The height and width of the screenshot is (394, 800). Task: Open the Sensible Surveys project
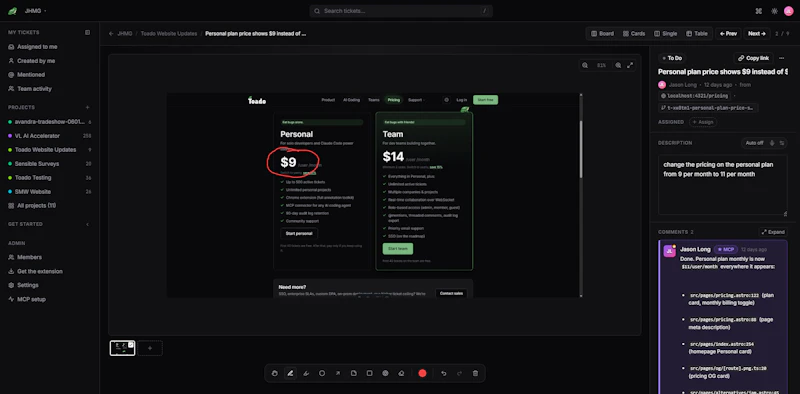49,164
